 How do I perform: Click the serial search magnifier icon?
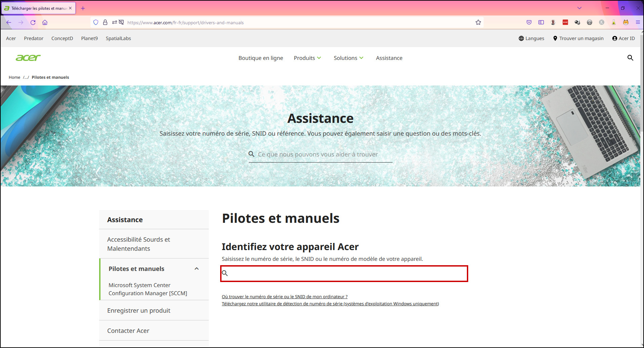click(x=225, y=273)
